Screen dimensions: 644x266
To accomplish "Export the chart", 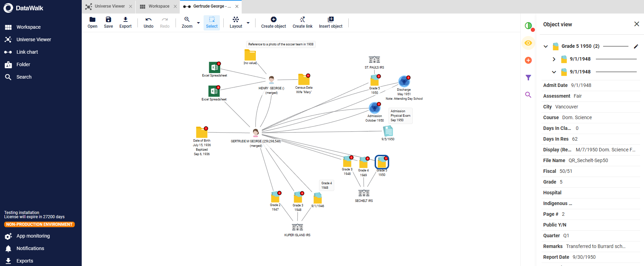I will (x=125, y=23).
